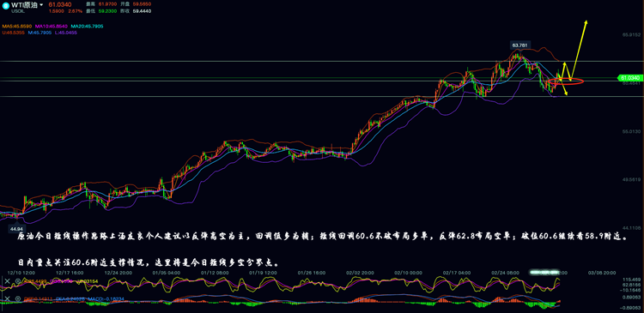Close the KDJ indicator panel with its X
The image size is (644, 313).
[7, 281]
